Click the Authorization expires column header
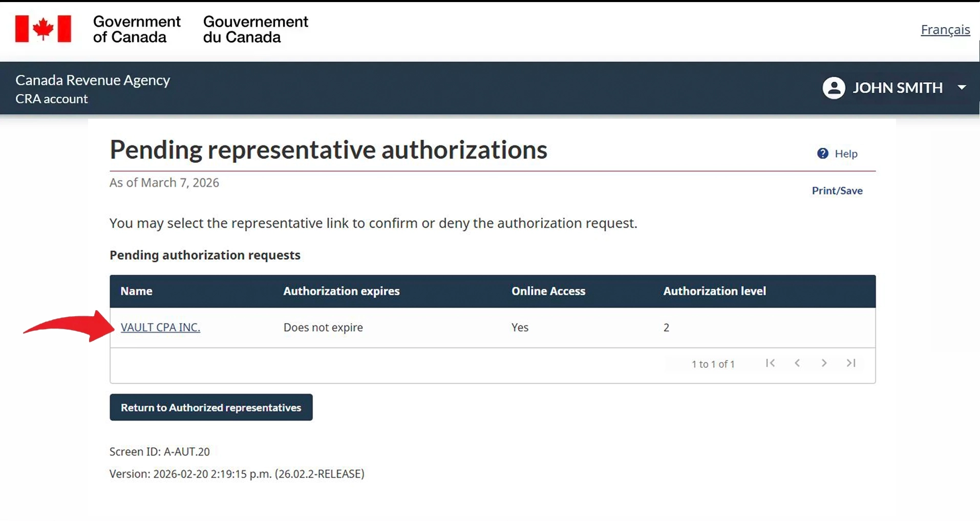Screen dimensions: 980x521 pos(341,291)
